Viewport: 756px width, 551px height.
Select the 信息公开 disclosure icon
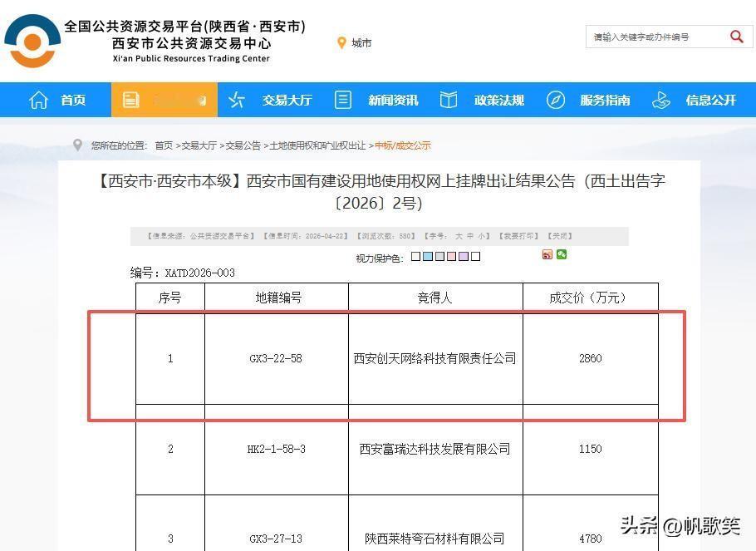click(x=661, y=100)
